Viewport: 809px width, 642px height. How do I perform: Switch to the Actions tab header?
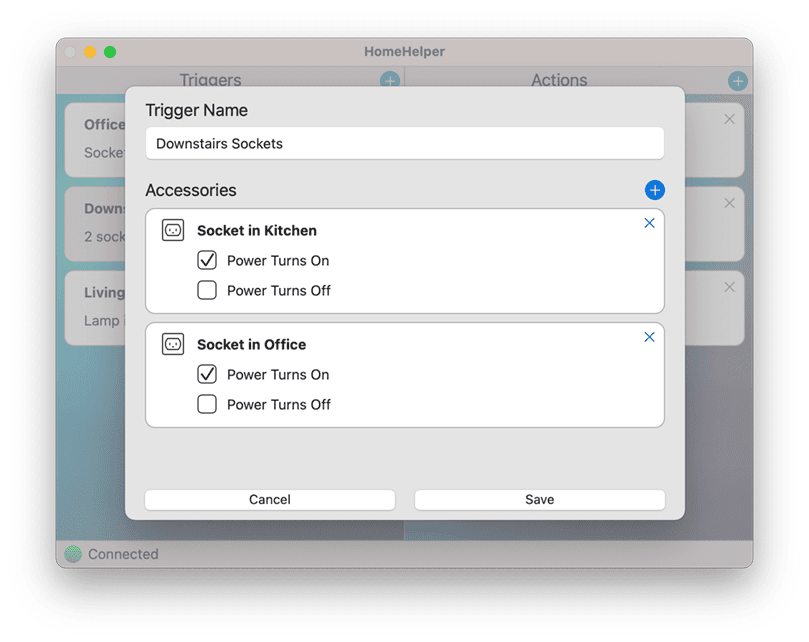(559, 80)
